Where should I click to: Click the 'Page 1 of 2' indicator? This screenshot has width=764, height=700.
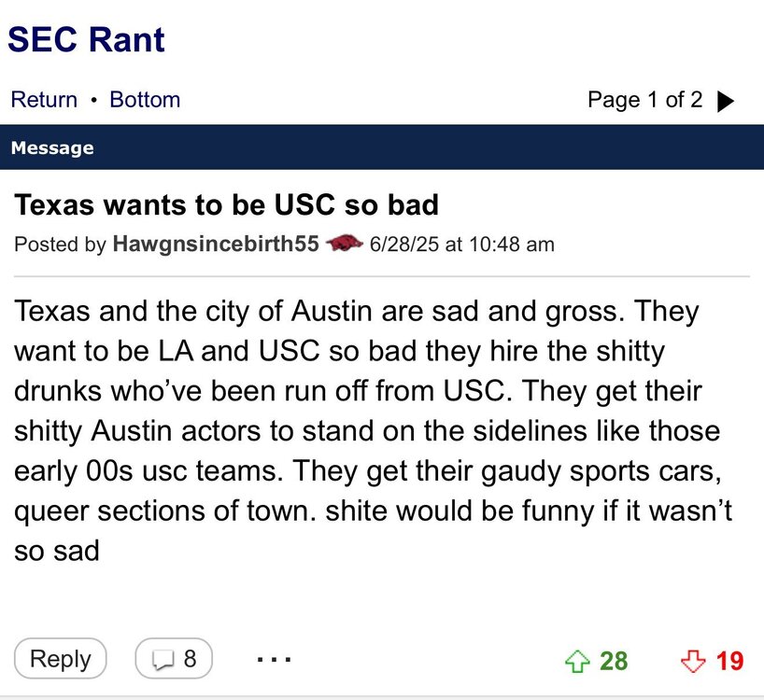click(x=644, y=100)
